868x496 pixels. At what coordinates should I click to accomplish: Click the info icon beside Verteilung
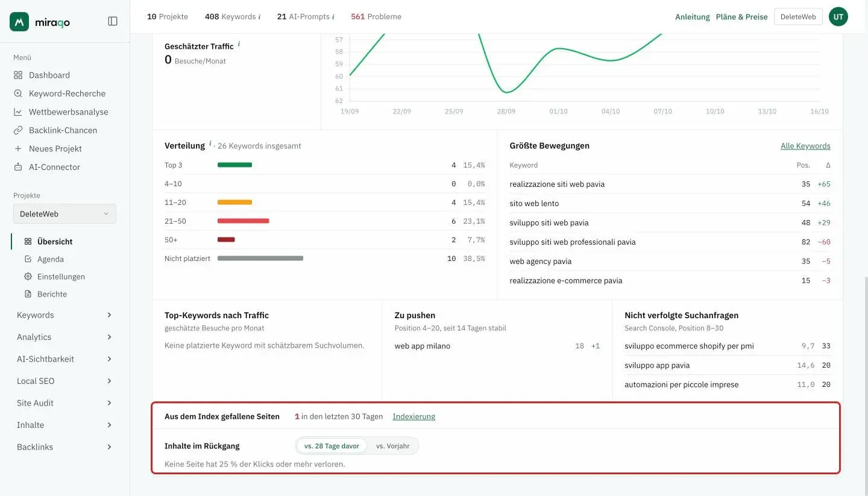tap(210, 144)
